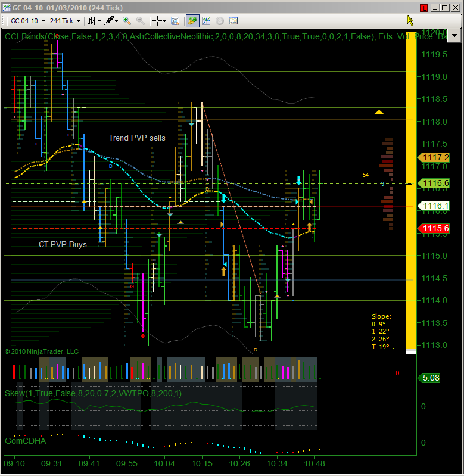Click the yellow vertical bar beside price axis

(411, 191)
